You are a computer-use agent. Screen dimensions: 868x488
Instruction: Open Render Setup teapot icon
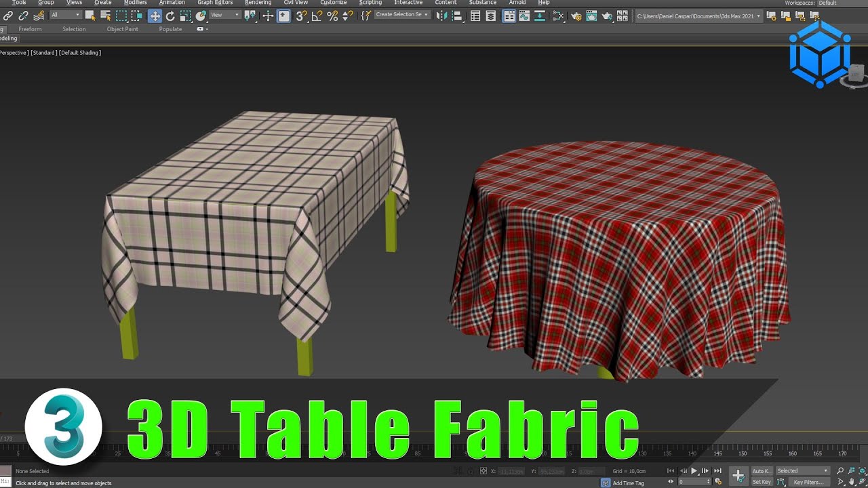[576, 16]
